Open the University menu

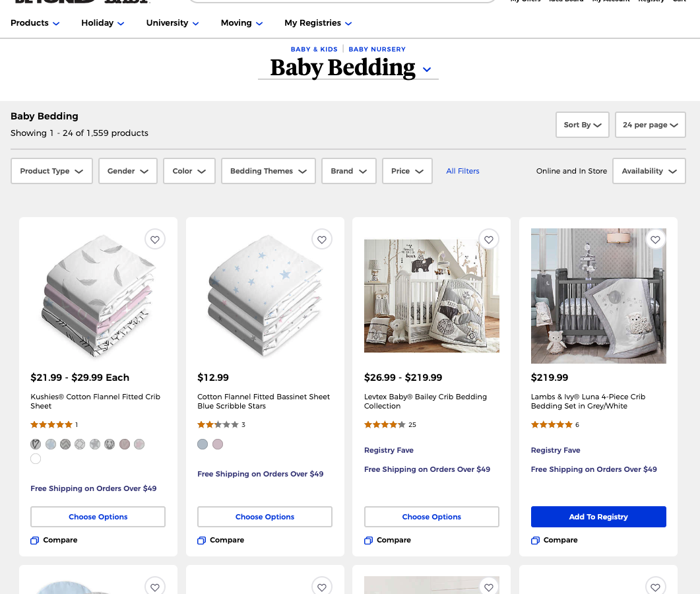click(172, 23)
